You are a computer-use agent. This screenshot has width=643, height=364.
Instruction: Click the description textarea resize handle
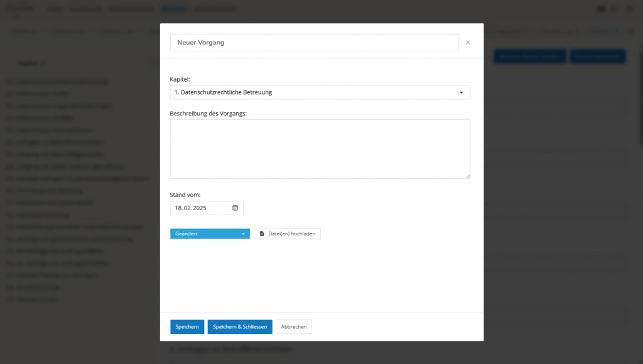pos(468,176)
